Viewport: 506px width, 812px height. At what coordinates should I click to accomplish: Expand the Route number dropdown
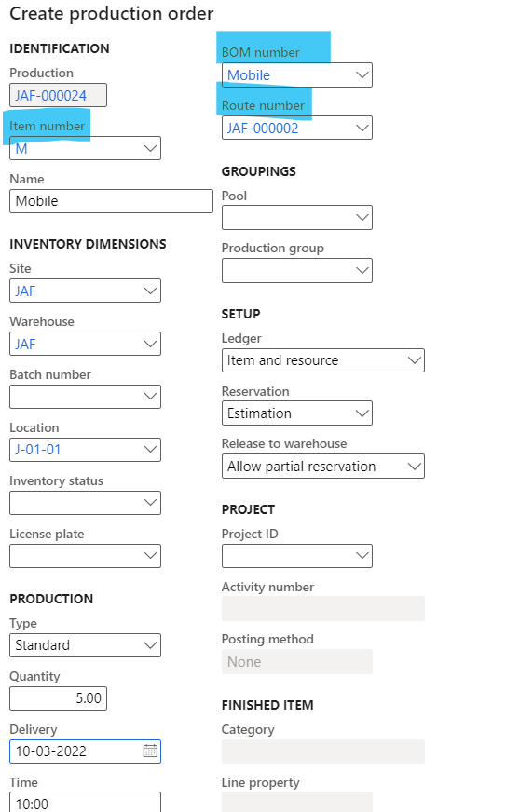point(297,128)
